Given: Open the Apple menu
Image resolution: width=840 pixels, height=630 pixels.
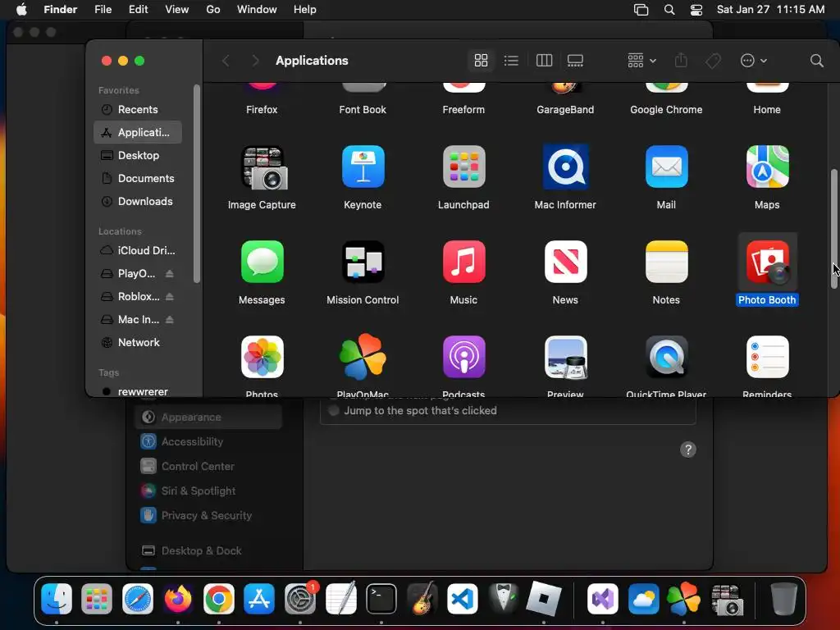Looking at the screenshot, I should (21, 10).
